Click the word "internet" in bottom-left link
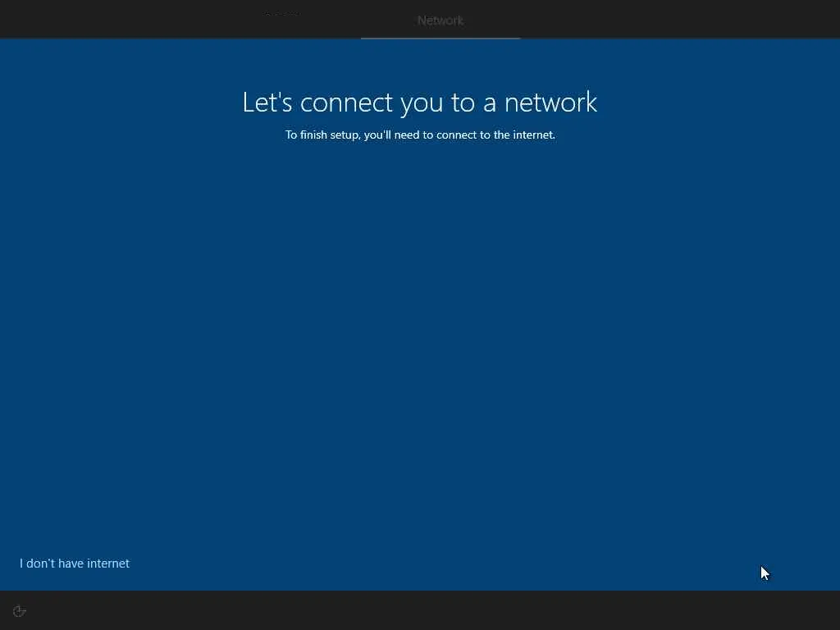840x630 pixels. (x=108, y=564)
